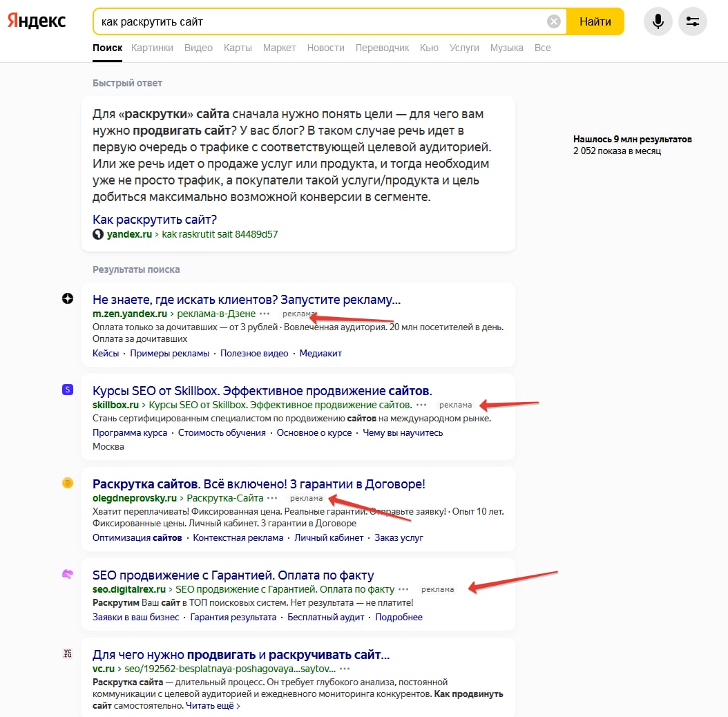
Task: Open the Для чего нужно продвигать vc.ru result
Action: click(x=241, y=655)
